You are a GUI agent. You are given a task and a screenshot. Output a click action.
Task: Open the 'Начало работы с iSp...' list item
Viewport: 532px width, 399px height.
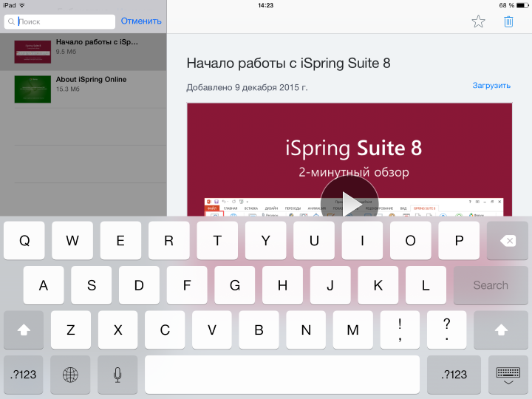point(83,52)
